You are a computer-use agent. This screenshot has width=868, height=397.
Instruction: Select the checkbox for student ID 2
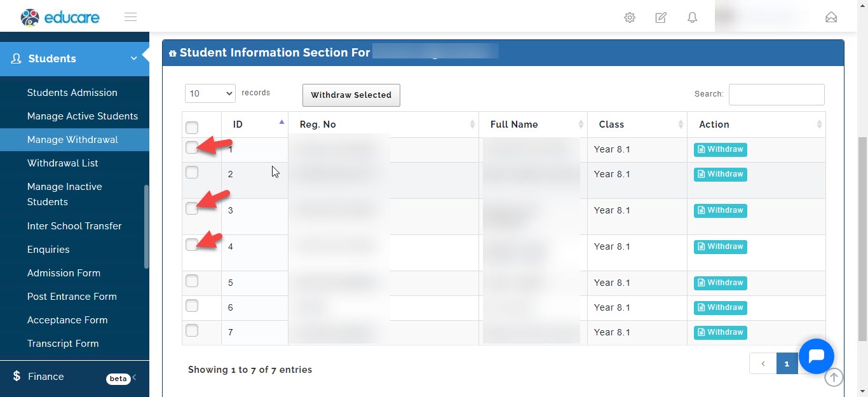pos(192,172)
